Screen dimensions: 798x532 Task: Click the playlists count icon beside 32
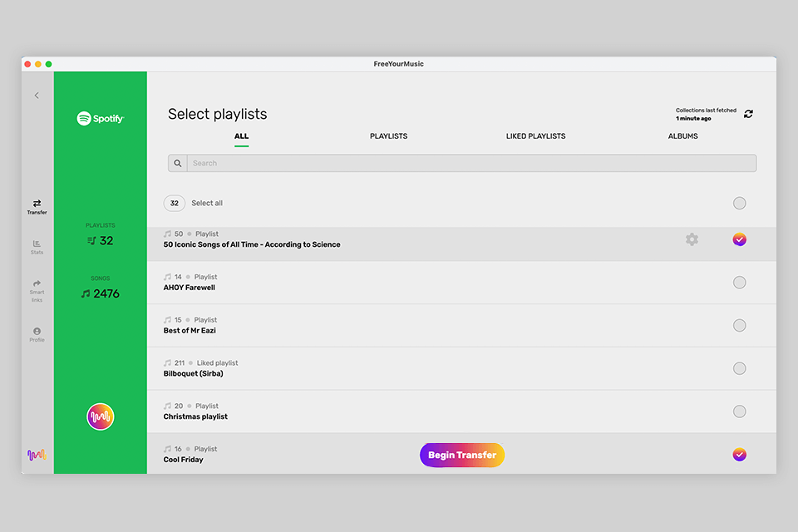(x=91, y=240)
